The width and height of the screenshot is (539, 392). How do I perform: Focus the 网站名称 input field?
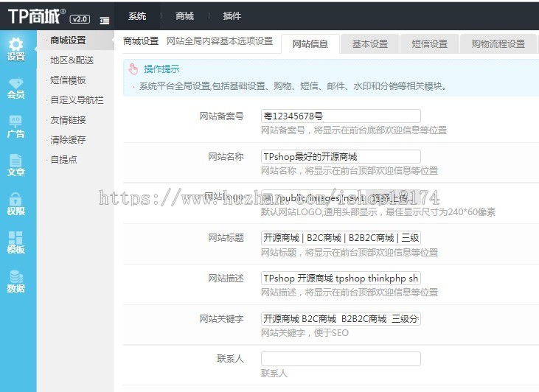(341, 157)
